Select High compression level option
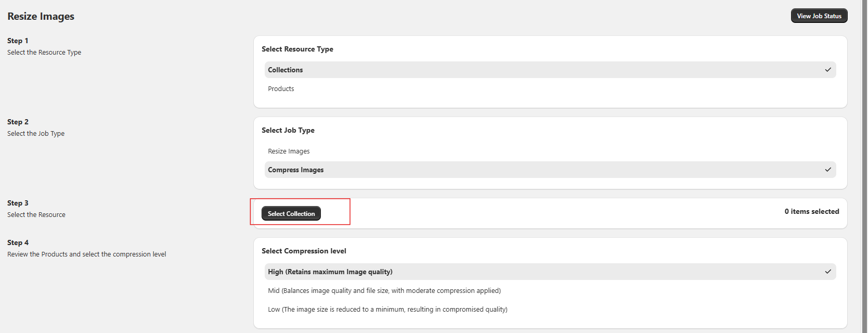 550,272
